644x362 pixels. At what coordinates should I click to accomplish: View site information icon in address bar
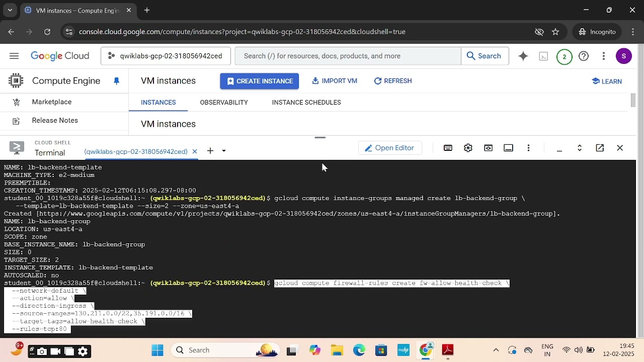click(69, 32)
